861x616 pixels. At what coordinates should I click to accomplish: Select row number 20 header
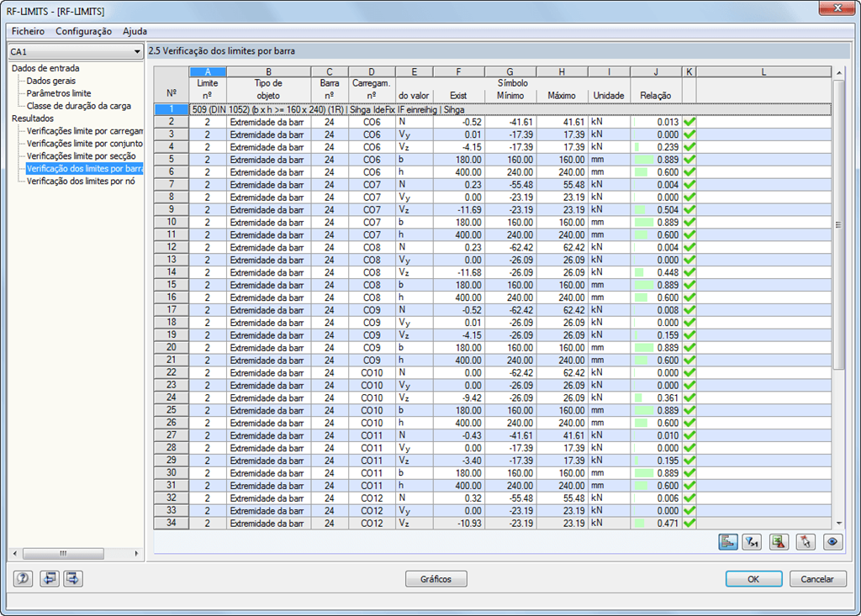(172, 348)
